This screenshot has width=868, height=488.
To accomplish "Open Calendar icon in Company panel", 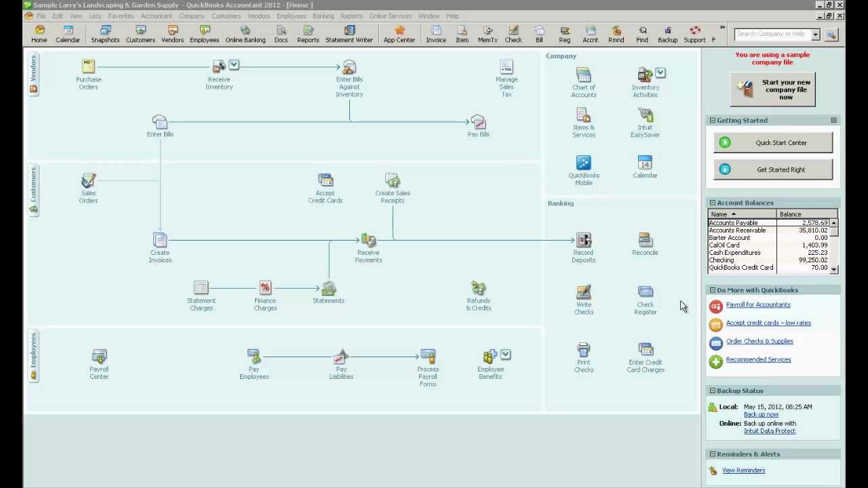I will (645, 163).
